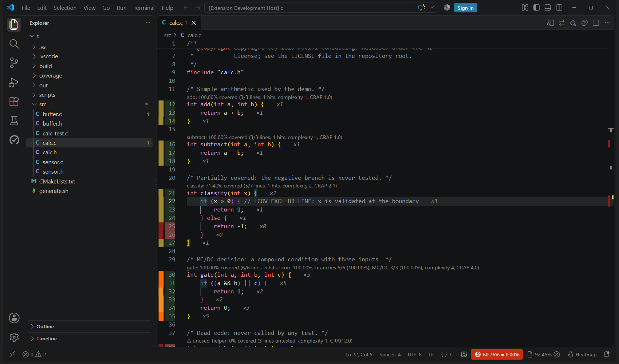619x364 pixels.
Task: Open editor more actions ellipsis
Action: click(x=607, y=23)
